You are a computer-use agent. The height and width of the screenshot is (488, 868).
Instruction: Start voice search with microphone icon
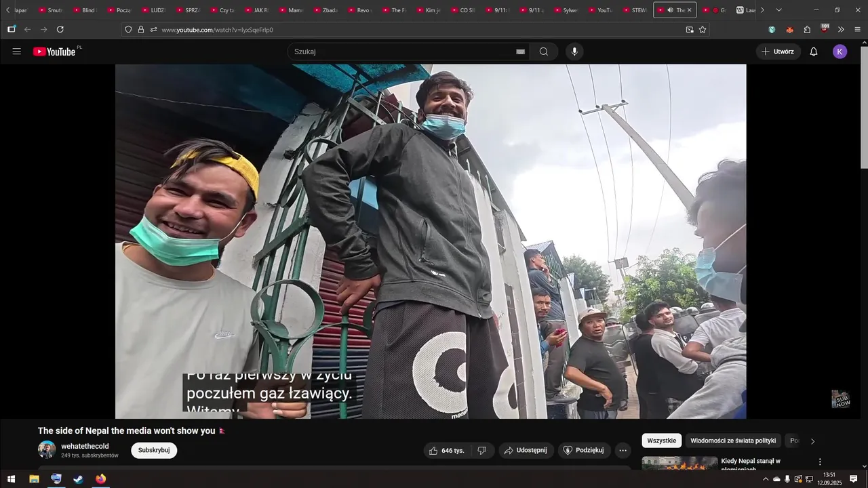pyautogui.click(x=574, y=52)
